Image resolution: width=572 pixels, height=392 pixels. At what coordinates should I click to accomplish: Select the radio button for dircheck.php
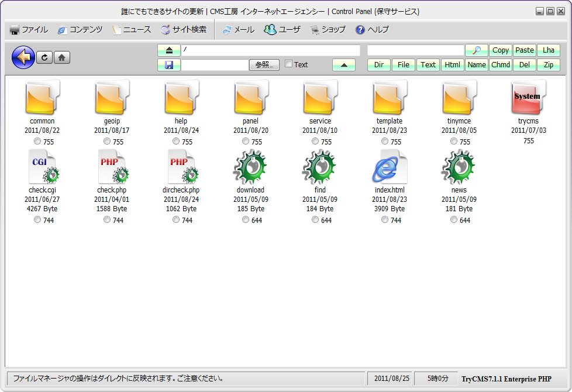176,220
